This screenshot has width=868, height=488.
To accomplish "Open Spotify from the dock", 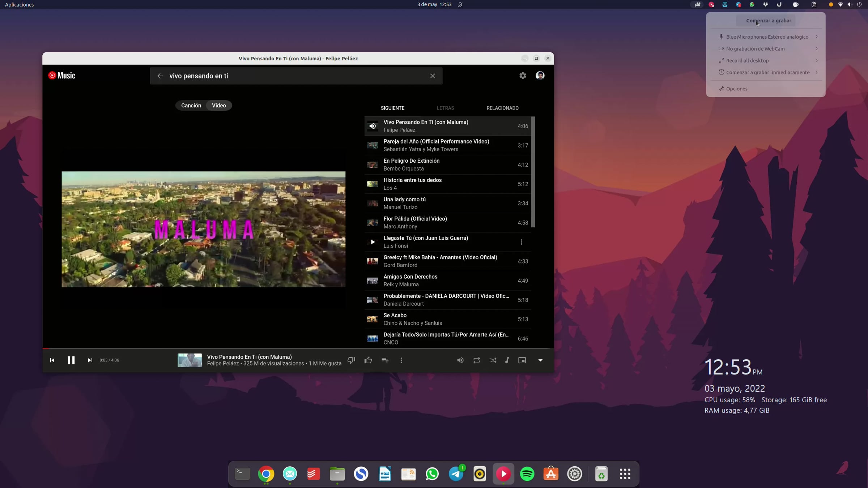I will 527,474.
